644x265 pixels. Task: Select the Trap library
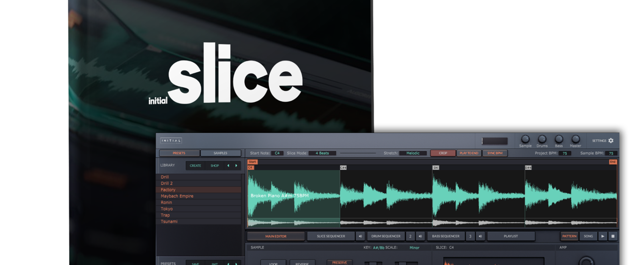coord(199,215)
